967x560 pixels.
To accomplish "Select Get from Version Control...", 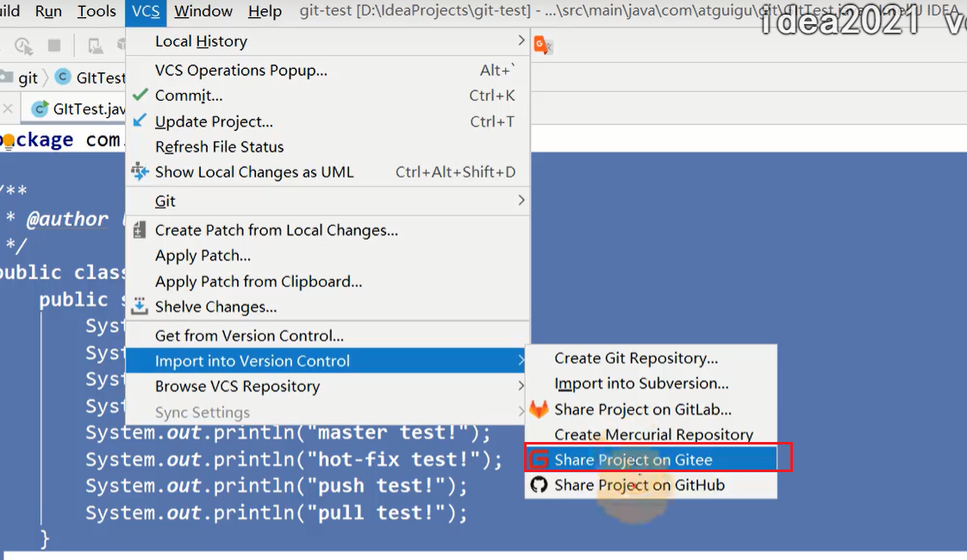I will tap(328, 335).
